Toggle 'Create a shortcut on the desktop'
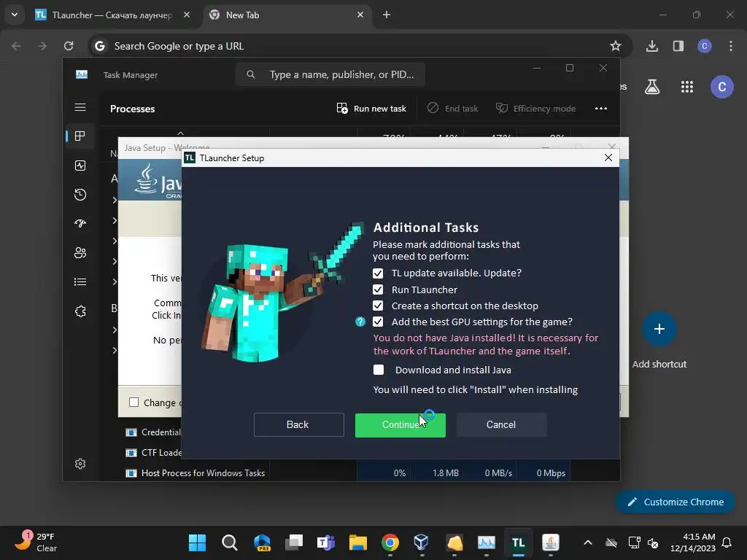Screen dimensions: 747x560 [x=378, y=306]
